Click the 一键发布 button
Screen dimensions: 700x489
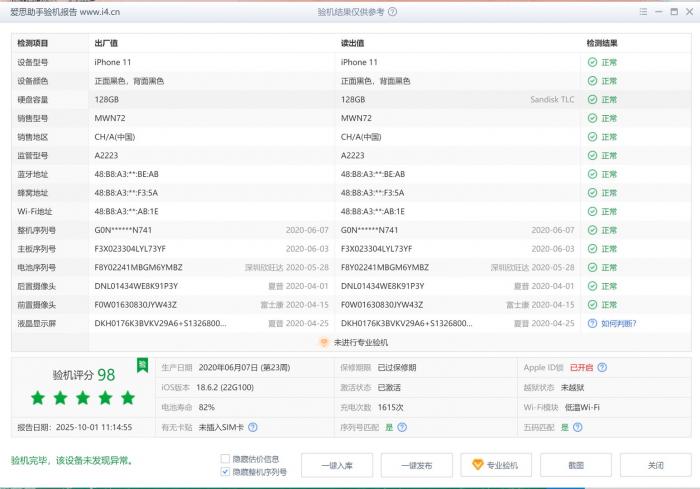416,465
